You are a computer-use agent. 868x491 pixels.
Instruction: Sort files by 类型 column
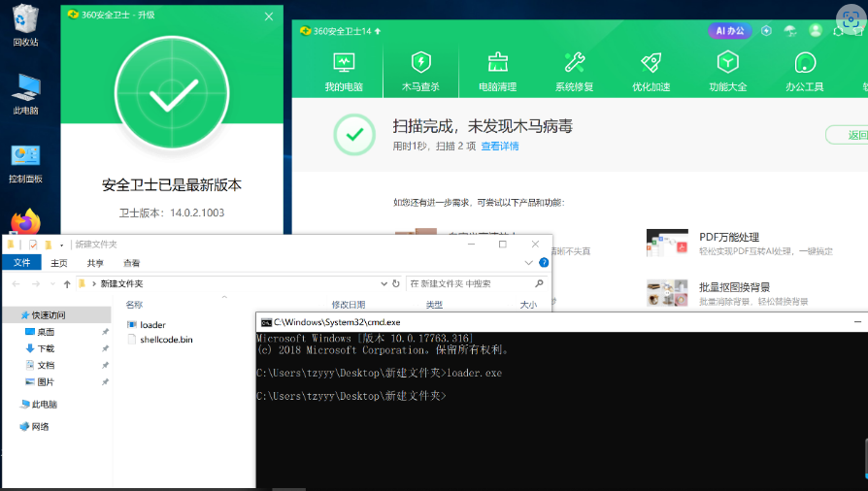click(x=434, y=305)
